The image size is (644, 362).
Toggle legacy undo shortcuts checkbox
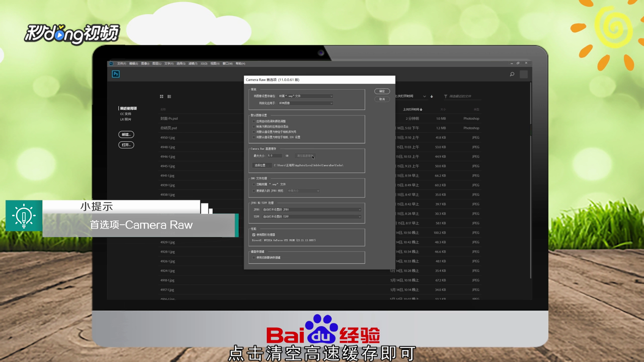254,257
